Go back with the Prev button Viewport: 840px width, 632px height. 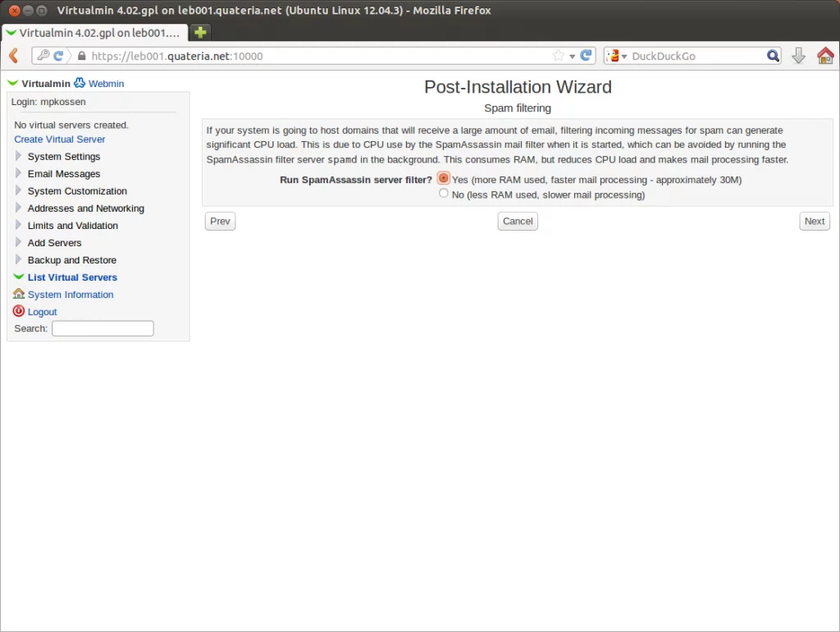pyautogui.click(x=220, y=221)
